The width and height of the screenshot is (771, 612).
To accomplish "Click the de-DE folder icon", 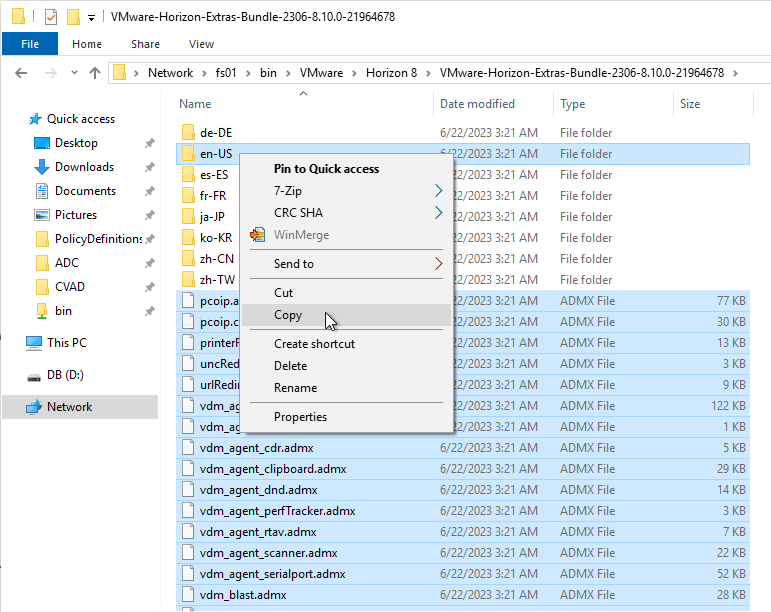I will [x=188, y=133].
